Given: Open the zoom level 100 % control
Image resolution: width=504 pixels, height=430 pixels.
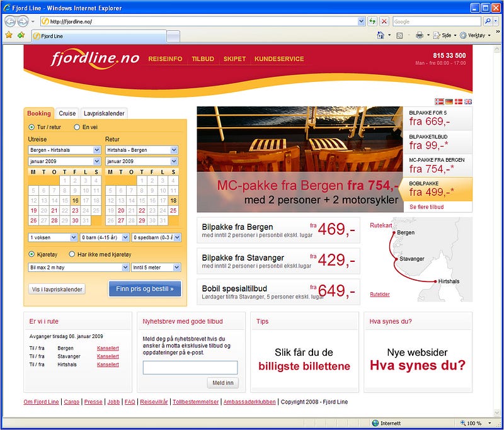Looking at the screenshot, I should click(476, 423).
